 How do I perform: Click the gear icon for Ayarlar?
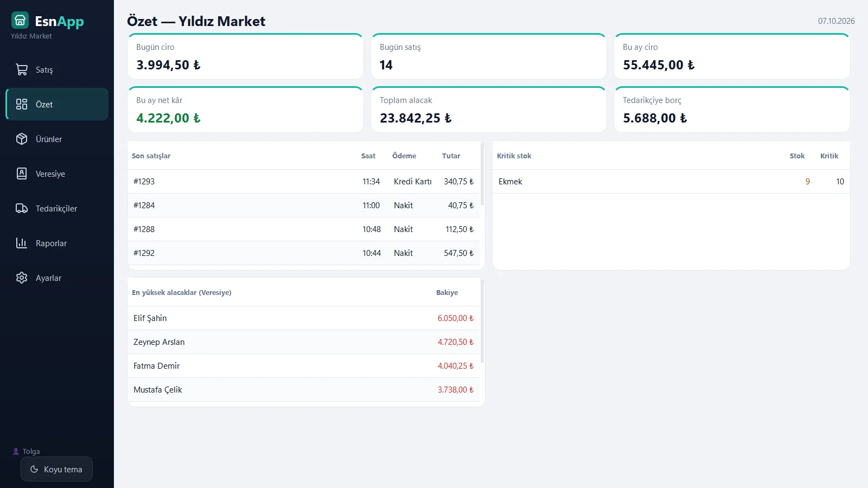coord(22,278)
